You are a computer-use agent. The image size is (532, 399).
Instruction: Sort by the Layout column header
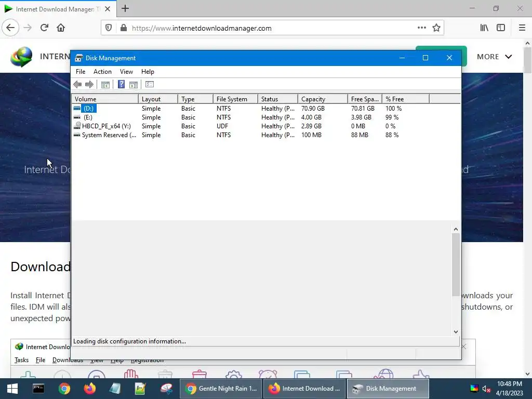(158, 99)
